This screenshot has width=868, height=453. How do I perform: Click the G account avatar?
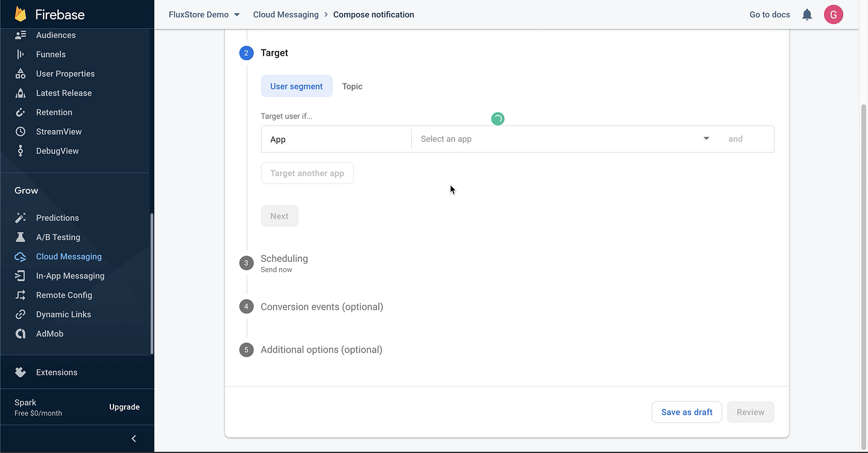pos(833,15)
